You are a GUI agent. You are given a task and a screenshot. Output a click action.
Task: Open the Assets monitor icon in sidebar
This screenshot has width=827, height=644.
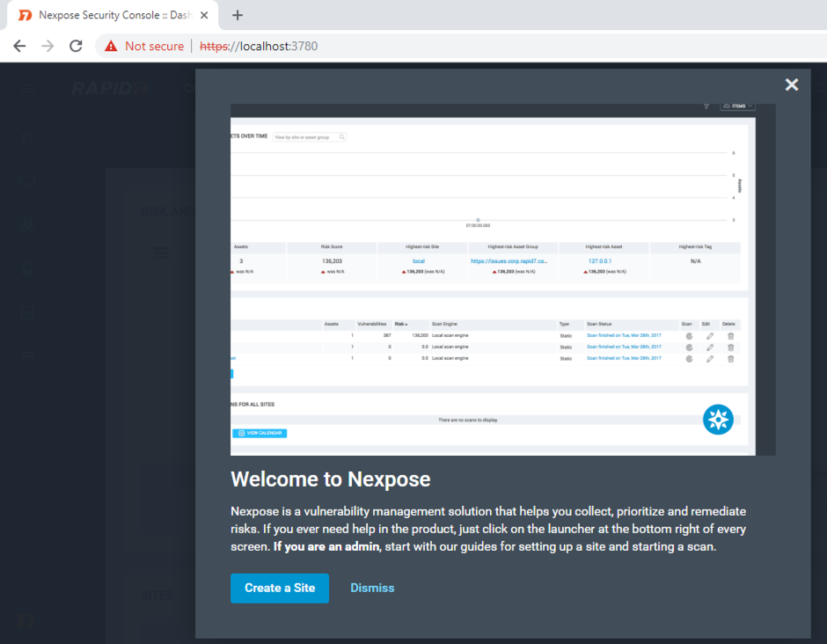click(27, 181)
